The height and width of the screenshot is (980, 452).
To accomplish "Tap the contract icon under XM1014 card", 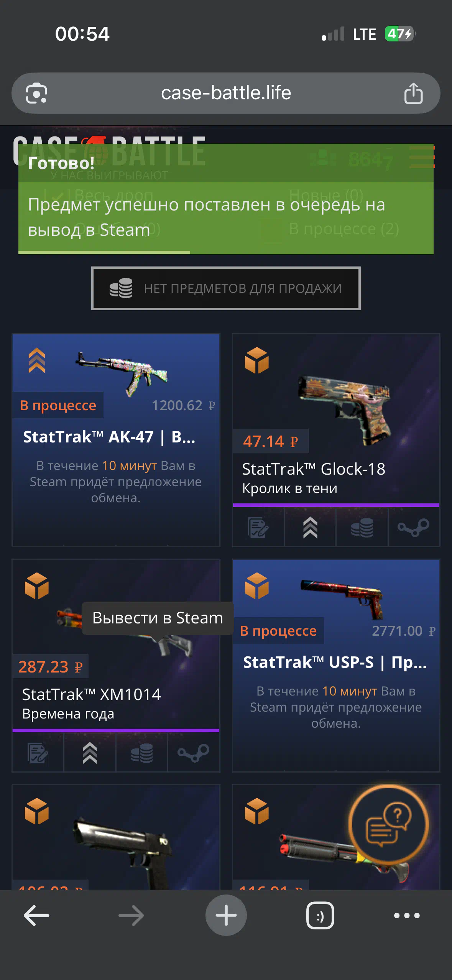I will point(38,753).
